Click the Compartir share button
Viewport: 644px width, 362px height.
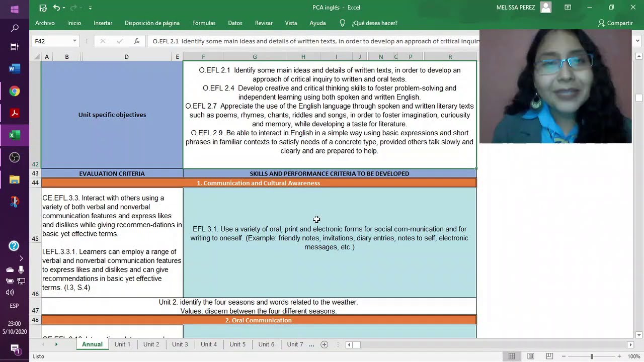pos(615,23)
